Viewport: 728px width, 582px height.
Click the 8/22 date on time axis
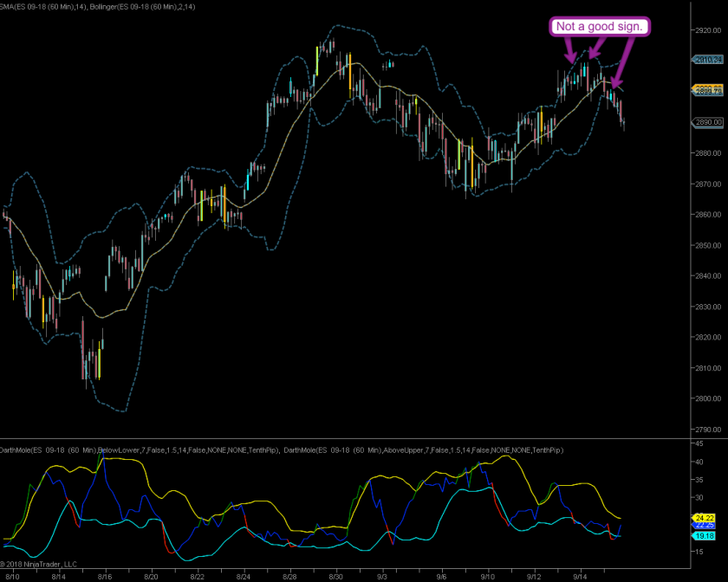(198, 575)
